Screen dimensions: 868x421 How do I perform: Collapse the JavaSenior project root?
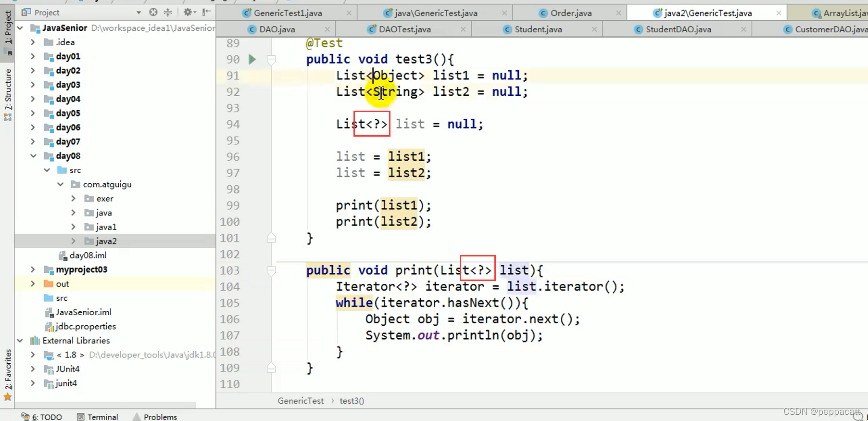tap(20, 28)
